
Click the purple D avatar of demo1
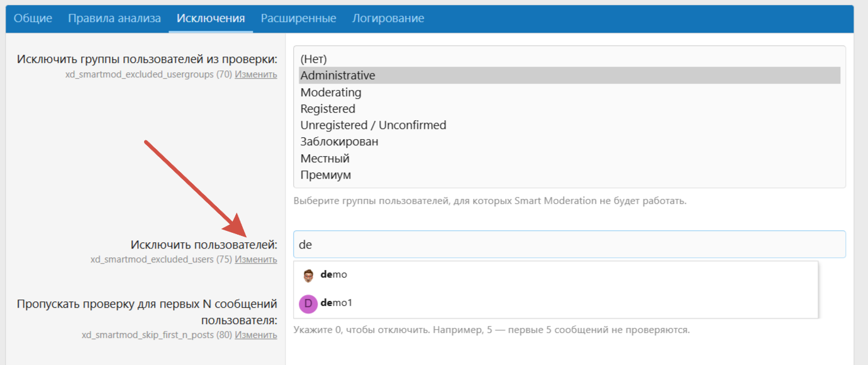[308, 304]
